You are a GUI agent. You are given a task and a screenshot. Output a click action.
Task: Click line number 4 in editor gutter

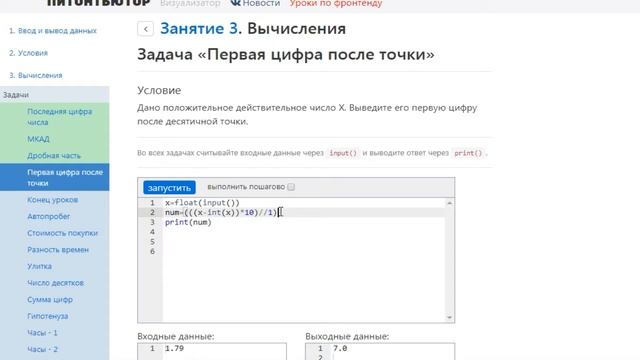point(152,232)
